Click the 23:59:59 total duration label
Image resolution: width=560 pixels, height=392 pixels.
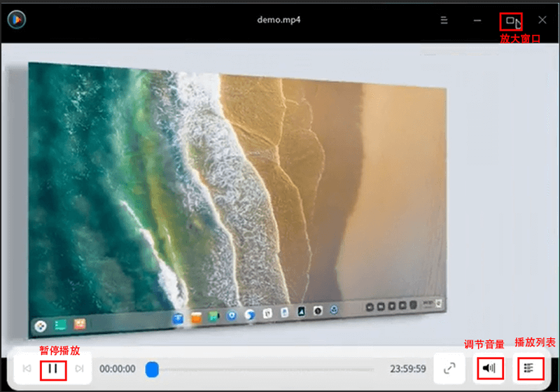(408, 369)
